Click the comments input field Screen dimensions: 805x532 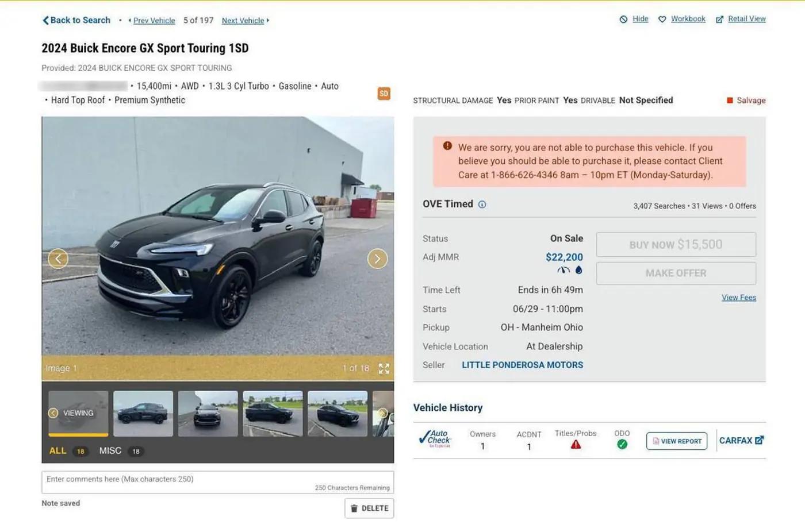(217, 483)
